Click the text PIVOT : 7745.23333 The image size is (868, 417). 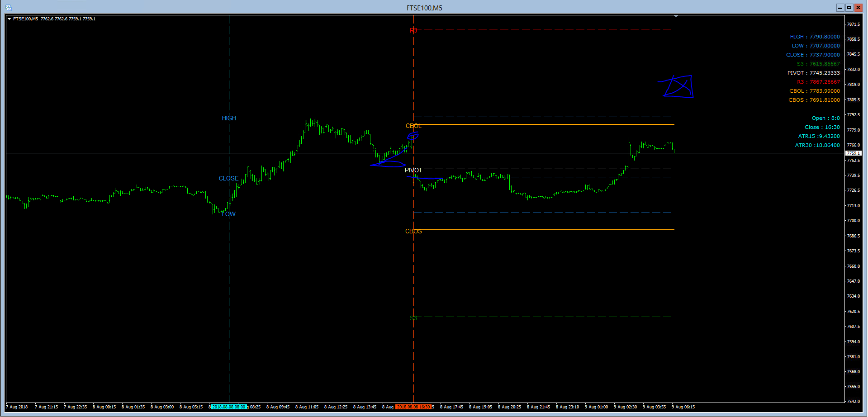coord(813,73)
